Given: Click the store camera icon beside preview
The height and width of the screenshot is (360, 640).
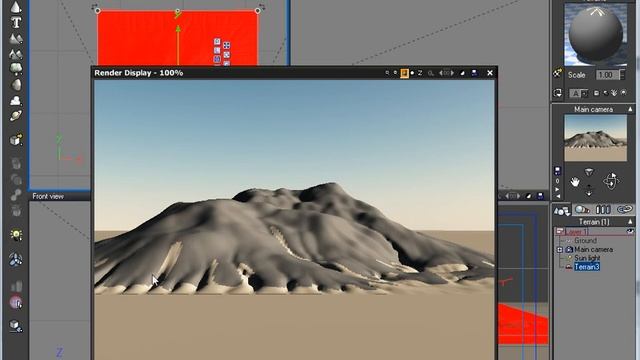Looking at the screenshot, I should (557, 171).
